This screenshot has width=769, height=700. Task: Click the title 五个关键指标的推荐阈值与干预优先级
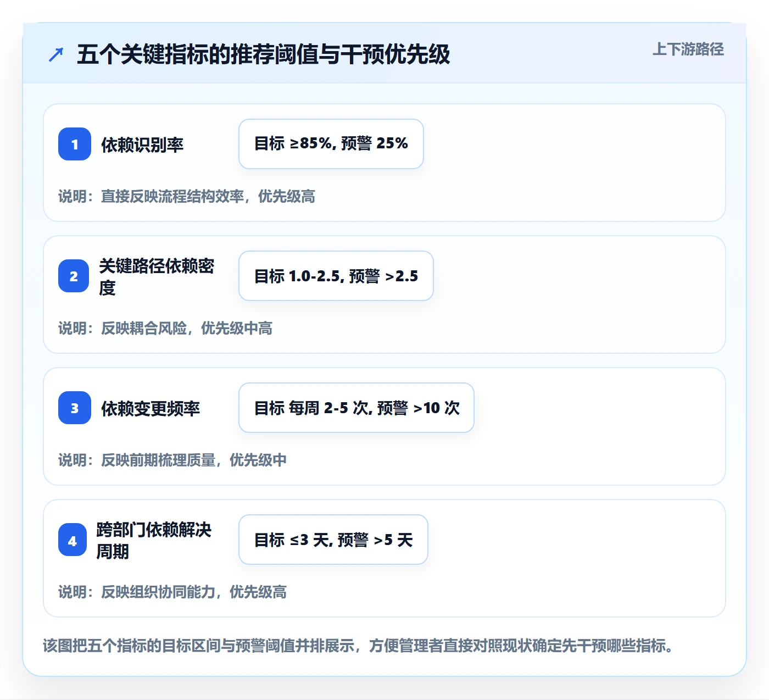coord(264,54)
